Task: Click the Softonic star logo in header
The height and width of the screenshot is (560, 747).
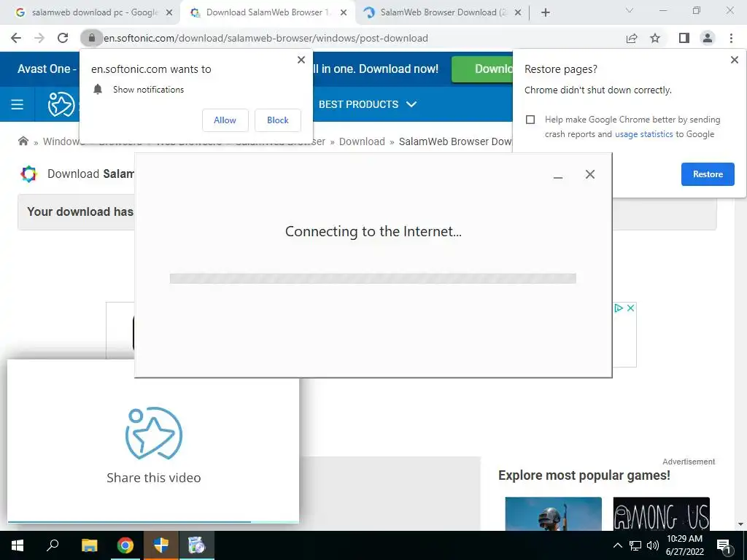Action: (61, 104)
